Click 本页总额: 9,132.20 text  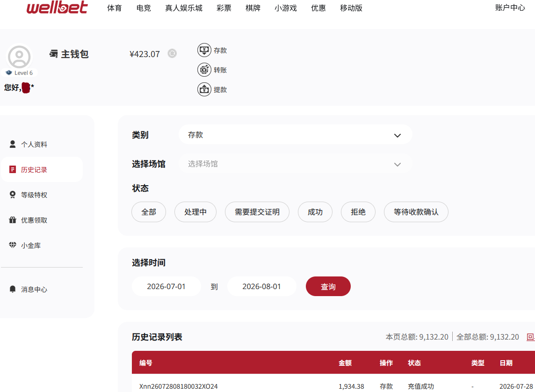[x=417, y=337]
